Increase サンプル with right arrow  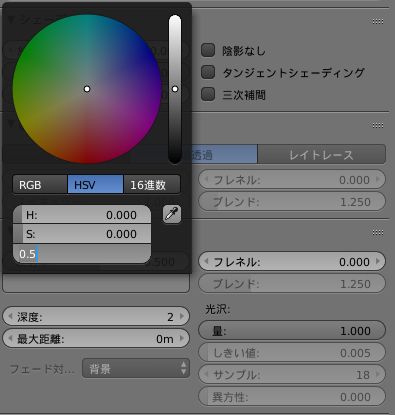(378, 374)
